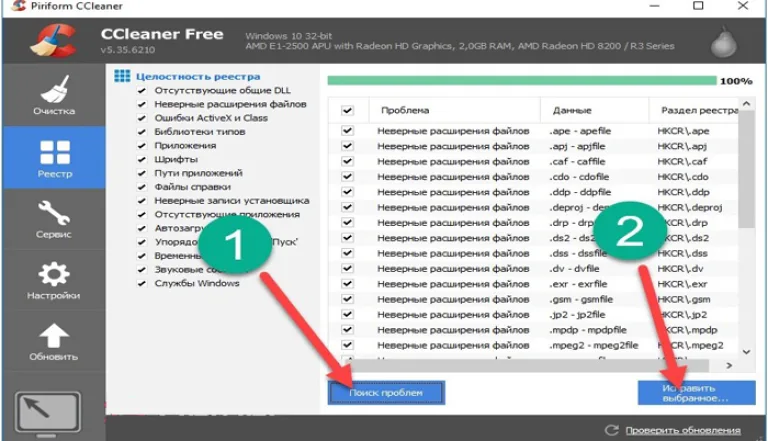Uncheck Неверные расширения файлов in the left list
Screen dimensions: 768x441
tap(142, 104)
